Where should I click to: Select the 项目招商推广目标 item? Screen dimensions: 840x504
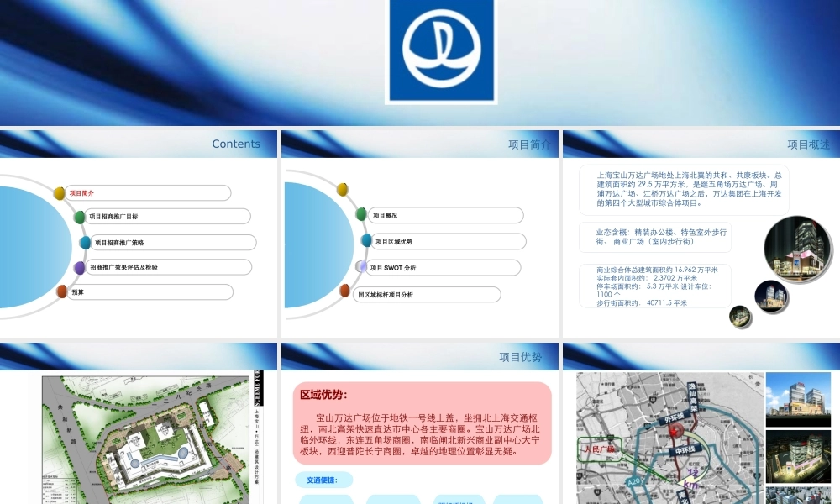pyautogui.click(x=168, y=217)
